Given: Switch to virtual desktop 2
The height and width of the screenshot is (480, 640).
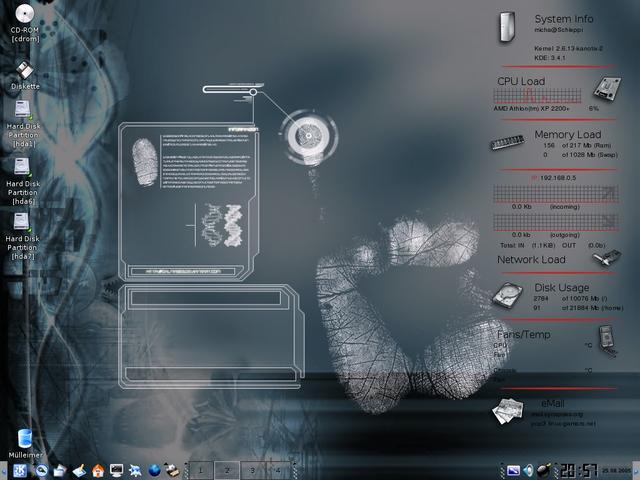Looking at the screenshot, I should (x=226, y=469).
